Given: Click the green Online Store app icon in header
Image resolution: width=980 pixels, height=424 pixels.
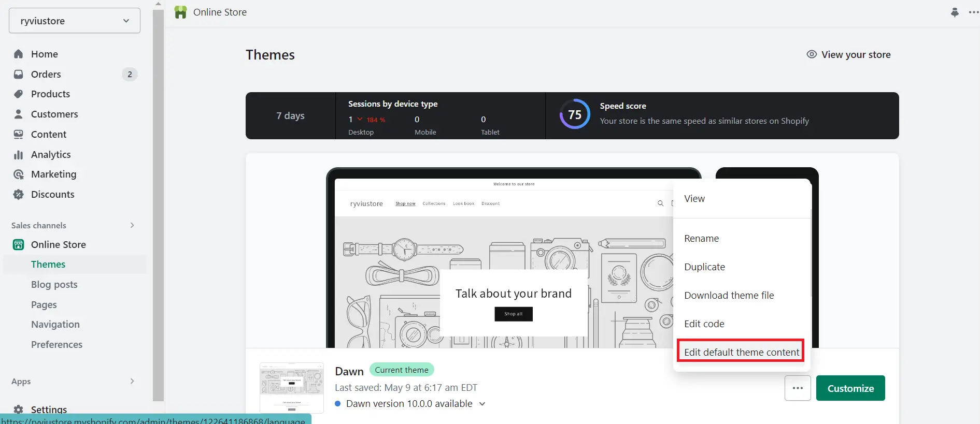Looking at the screenshot, I should click(x=180, y=12).
